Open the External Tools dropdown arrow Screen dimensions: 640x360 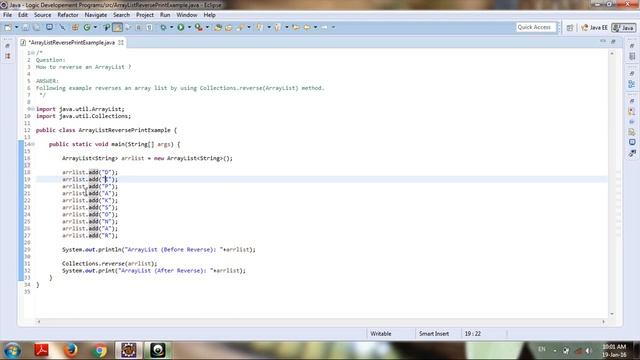[x=207, y=27]
